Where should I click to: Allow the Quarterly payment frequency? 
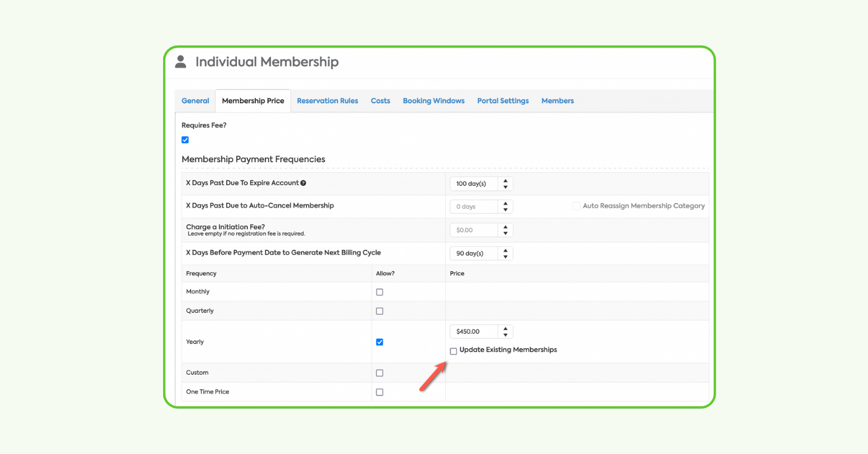pos(379,310)
